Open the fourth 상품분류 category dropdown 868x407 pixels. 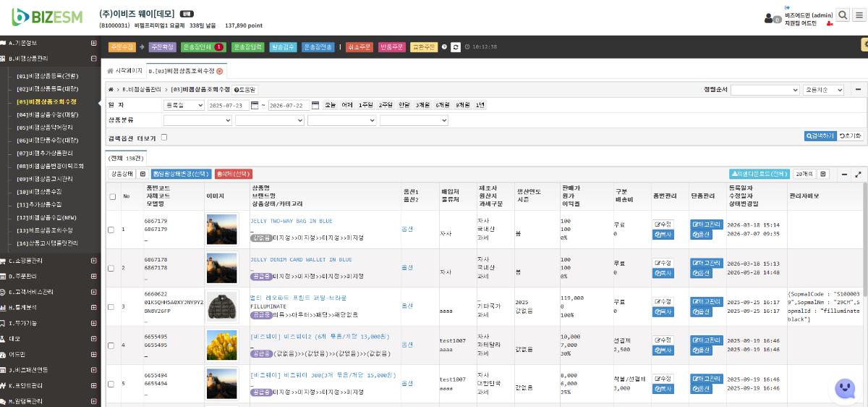coord(414,120)
